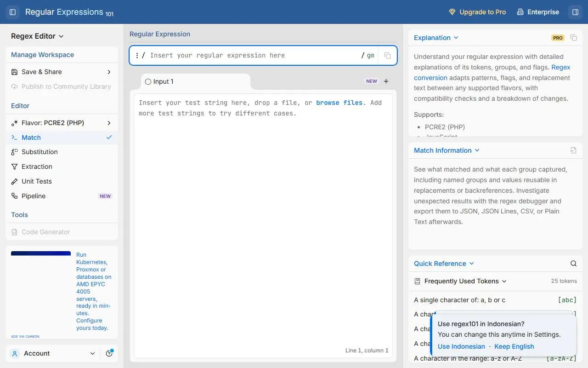The height and width of the screenshot is (368, 588).
Task: Expand the Regex Editor dropdown
Action: (37, 36)
